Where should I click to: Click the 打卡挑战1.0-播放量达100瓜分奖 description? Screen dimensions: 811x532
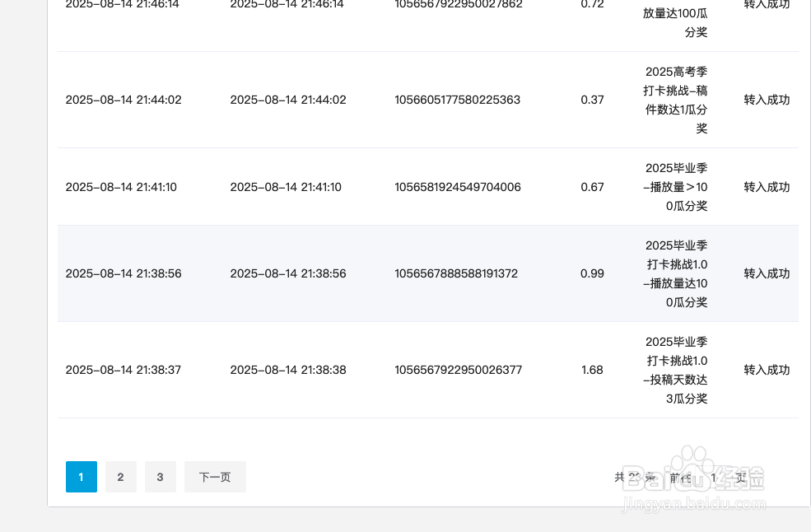(675, 273)
